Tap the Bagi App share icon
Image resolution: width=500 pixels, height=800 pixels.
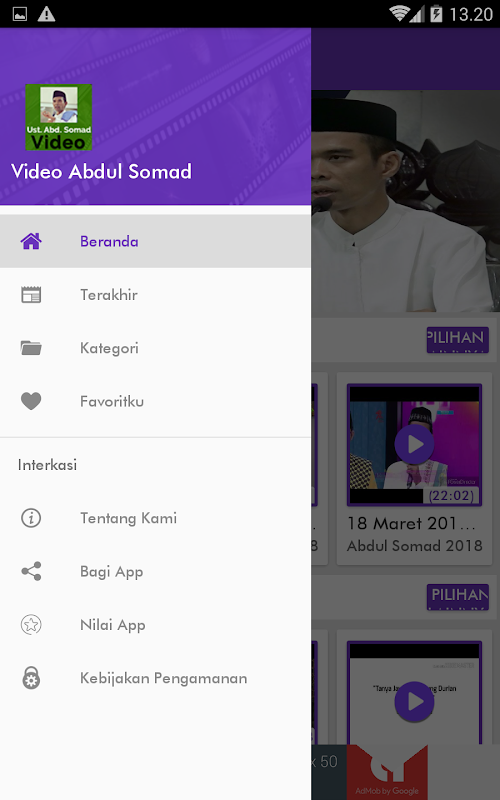[x=31, y=571]
